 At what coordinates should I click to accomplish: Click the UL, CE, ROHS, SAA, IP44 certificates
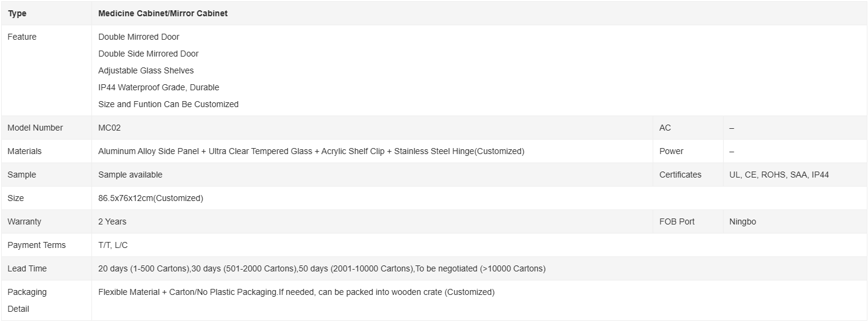click(x=779, y=175)
